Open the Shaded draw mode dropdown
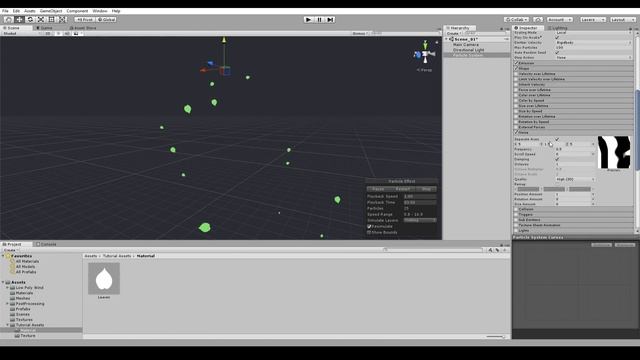 click(x=21, y=33)
